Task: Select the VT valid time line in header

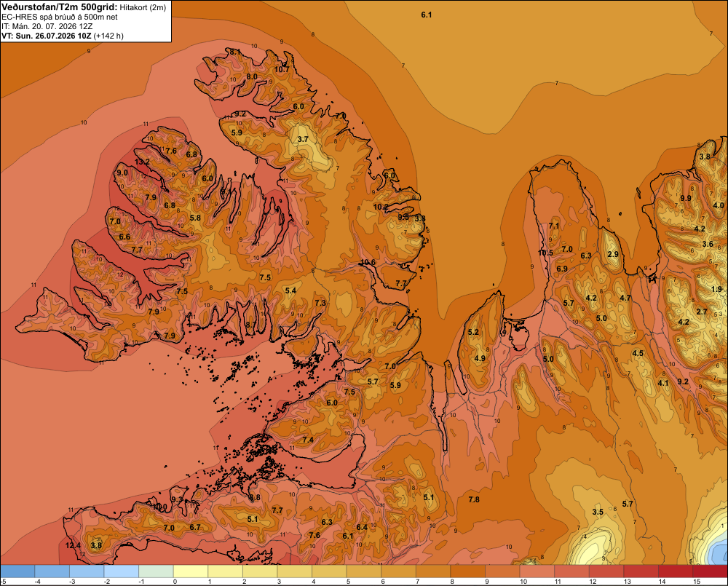Action: click(63, 36)
